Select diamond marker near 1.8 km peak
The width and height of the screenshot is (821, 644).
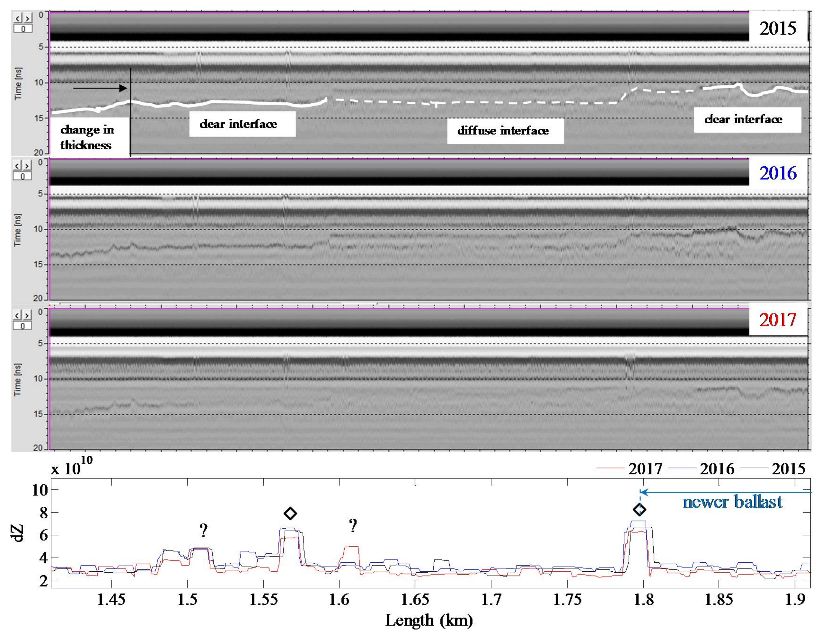[639, 510]
